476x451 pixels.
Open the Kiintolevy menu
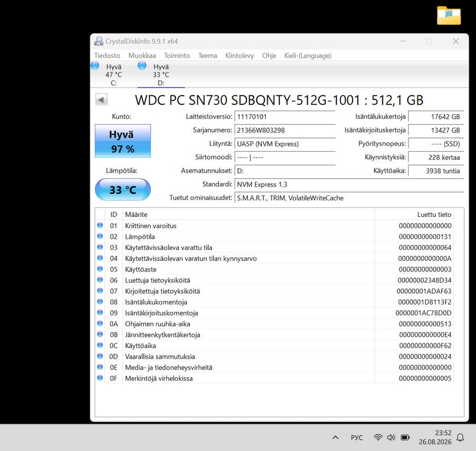(x=239, y=56)
